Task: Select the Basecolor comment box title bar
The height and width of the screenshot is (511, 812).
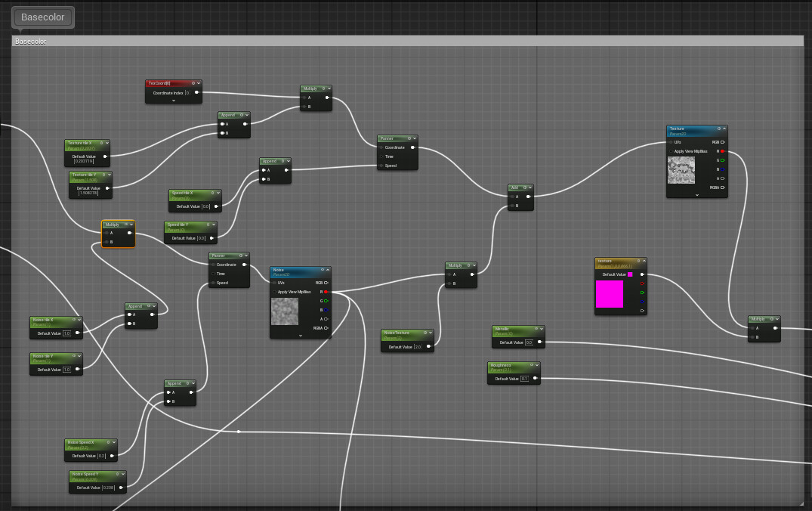Action: click(x=408, y=41)
